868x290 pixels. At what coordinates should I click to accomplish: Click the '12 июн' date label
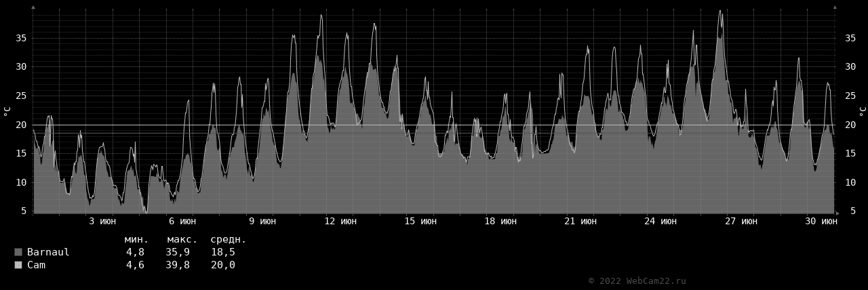point(340,221)
